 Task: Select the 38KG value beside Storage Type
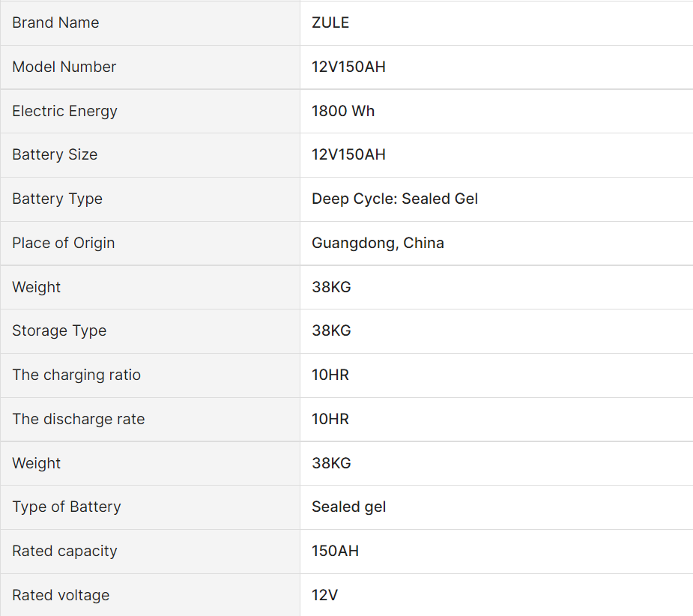tap(331, 330)
